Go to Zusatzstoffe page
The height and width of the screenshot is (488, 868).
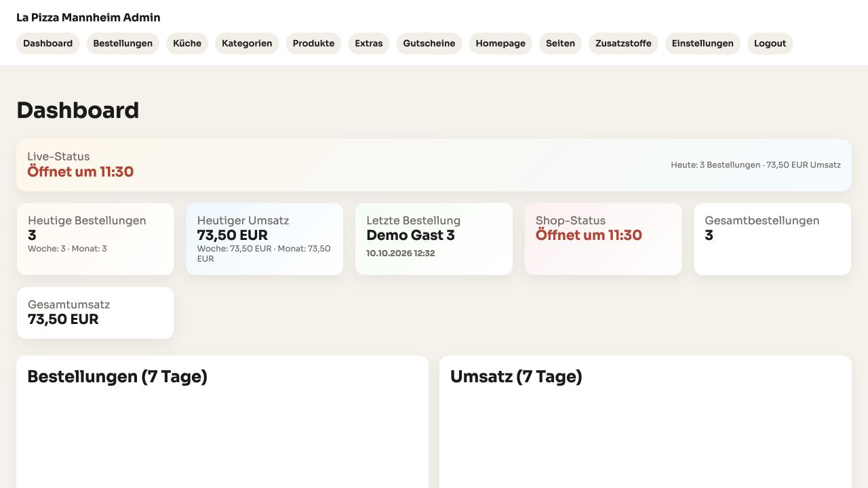click(623, 43)
